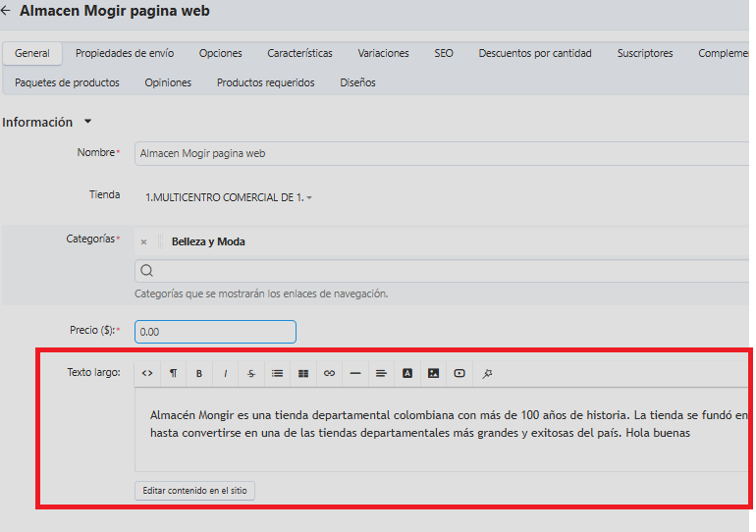
Task: View the Opiniones tab
Action: pos(168,82)
